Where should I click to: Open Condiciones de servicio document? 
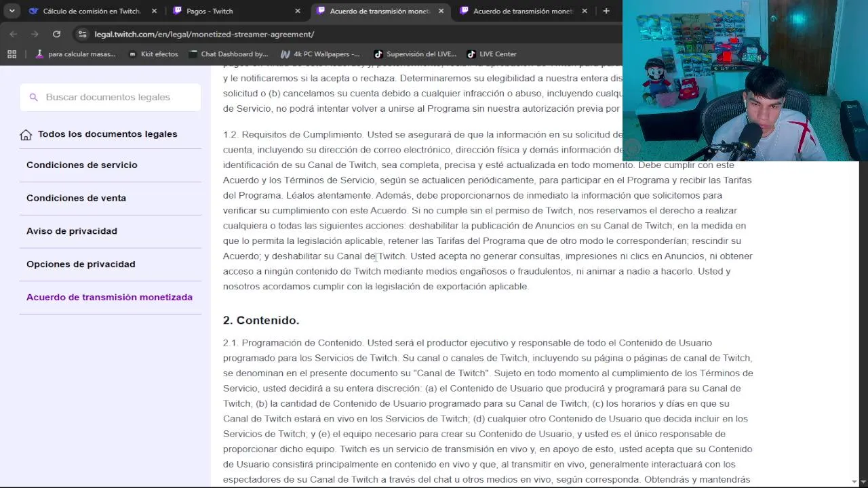[x=82, y=165]
